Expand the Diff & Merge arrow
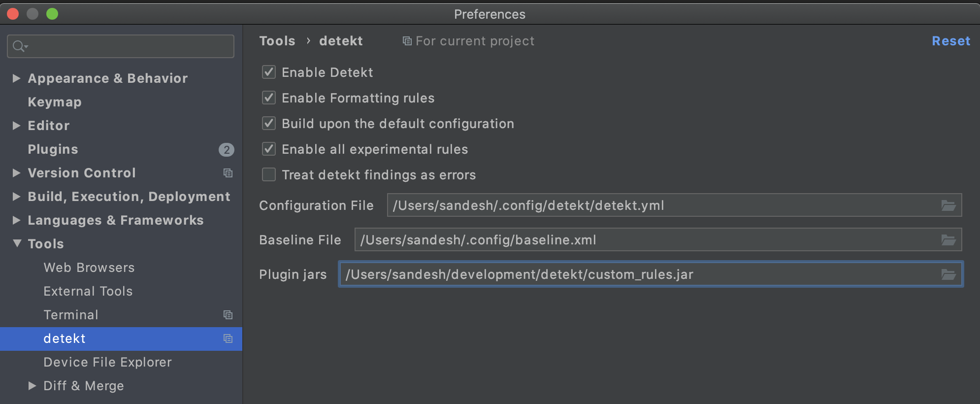 pyautogui.click(x=32, y=386)
